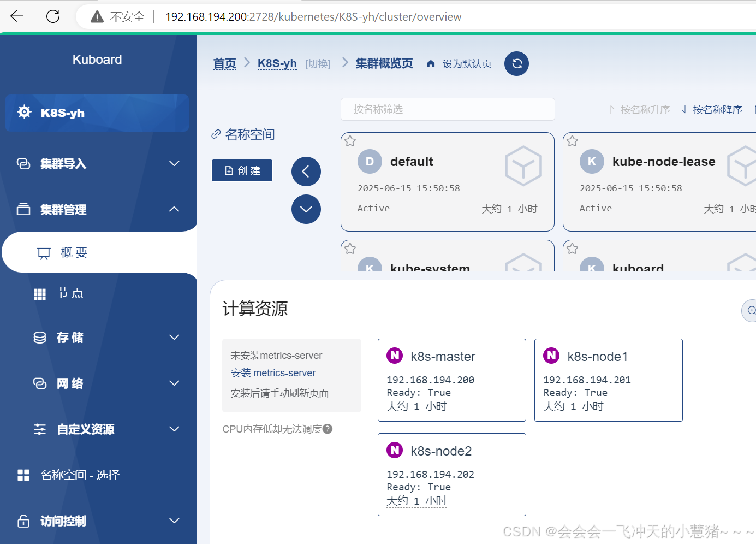
Task: Star the kube-system namespace card
Action: point(350,249)
